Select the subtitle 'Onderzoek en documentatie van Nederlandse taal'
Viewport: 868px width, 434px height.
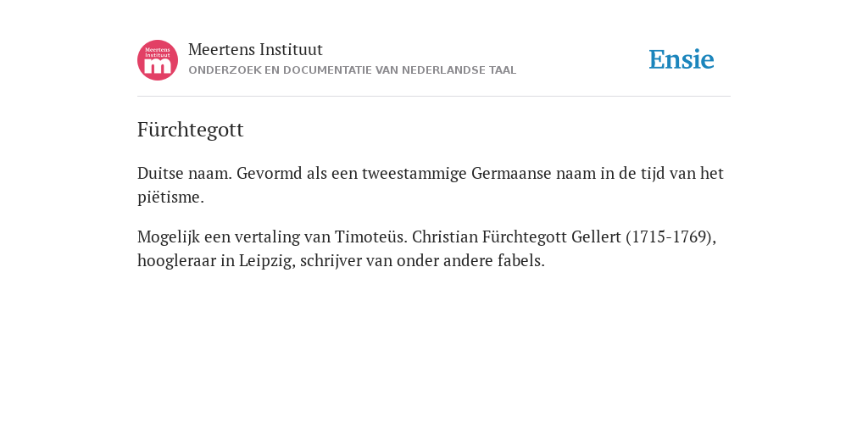click(x=352, y=70)
